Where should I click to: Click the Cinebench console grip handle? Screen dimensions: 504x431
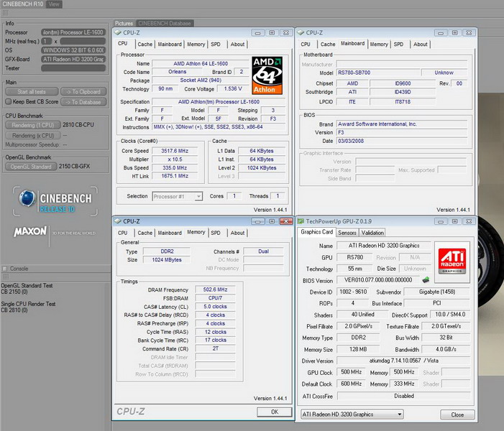pyautogui.click(x=6, y=277)
